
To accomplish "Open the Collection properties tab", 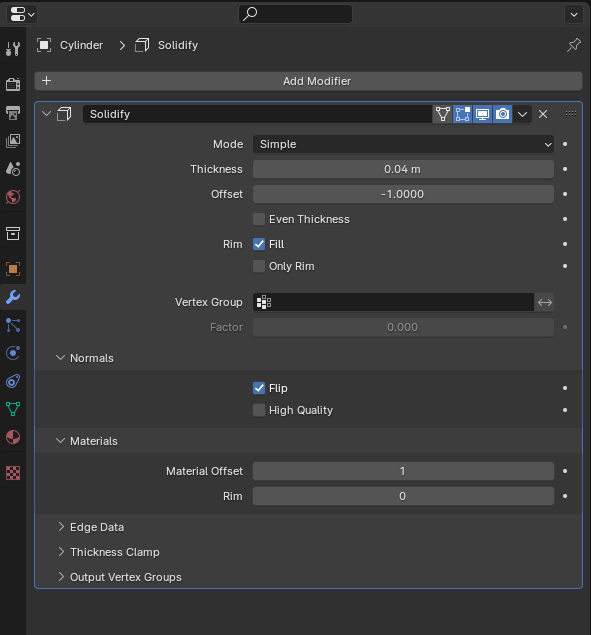I will [13, 233].
